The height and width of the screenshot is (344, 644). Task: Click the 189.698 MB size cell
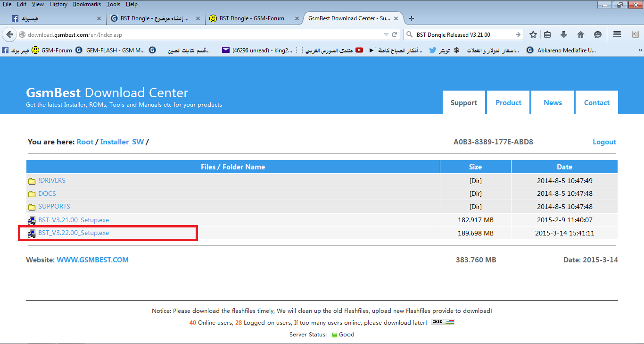pyautogui.click(x=476, y=233)
